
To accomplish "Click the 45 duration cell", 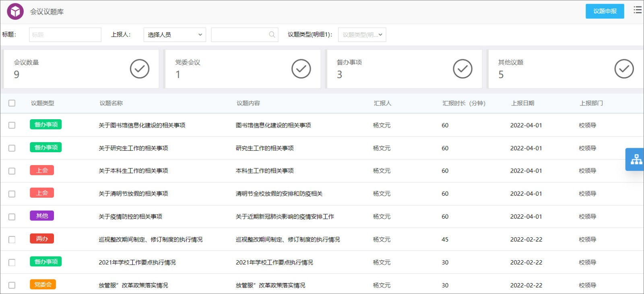I will tap(445, 239).
